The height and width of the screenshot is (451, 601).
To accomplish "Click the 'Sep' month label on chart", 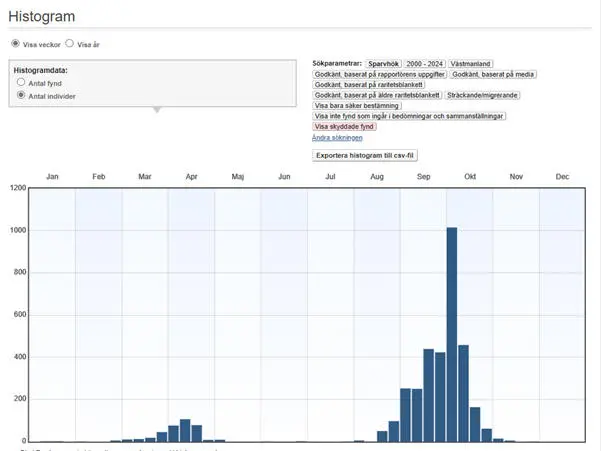I will tap(424, 176).
